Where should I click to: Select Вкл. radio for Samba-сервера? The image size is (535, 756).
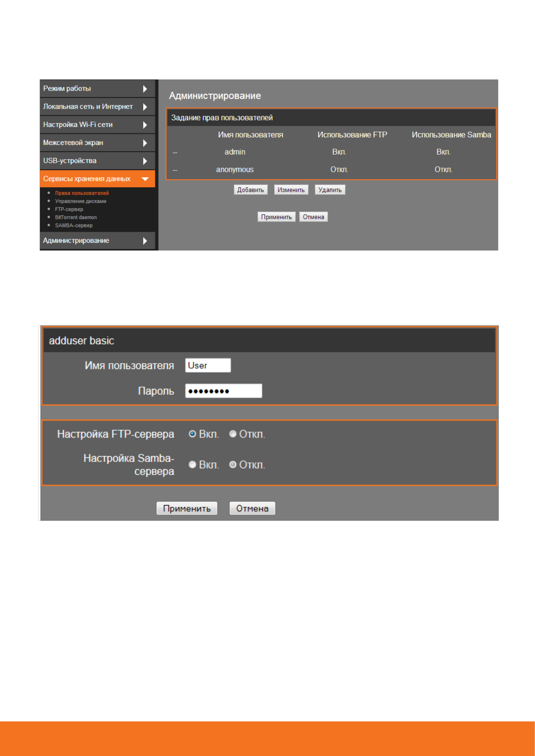192,465
